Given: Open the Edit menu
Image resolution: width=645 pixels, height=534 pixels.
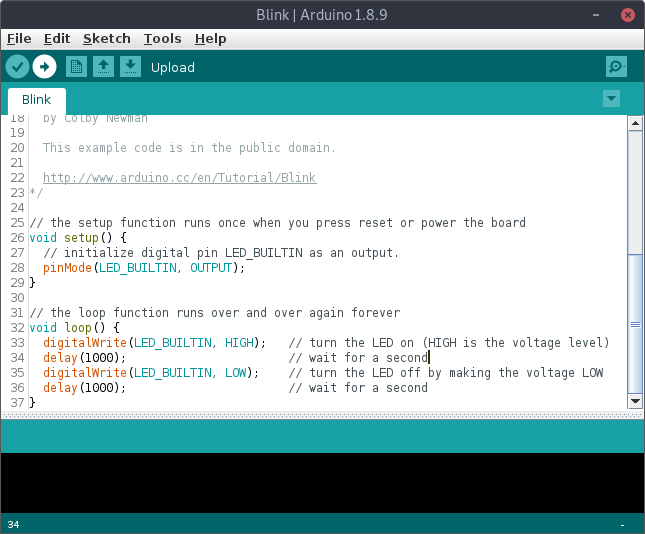Looking at the screenshot, I should 57,39.
